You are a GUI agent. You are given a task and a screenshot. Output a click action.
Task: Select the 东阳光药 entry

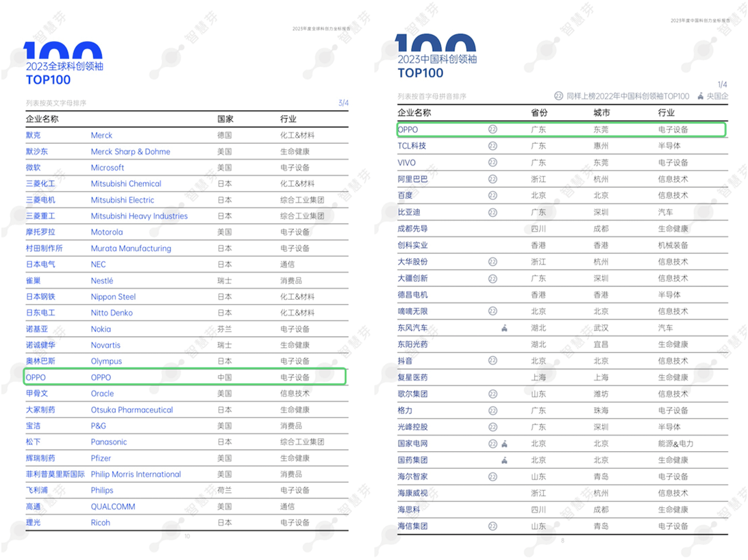[x=412, y=344]
